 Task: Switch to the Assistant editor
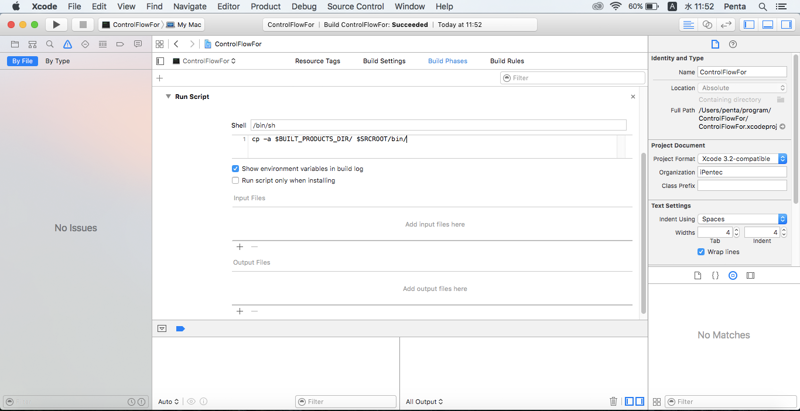click(x=707, y=24)
